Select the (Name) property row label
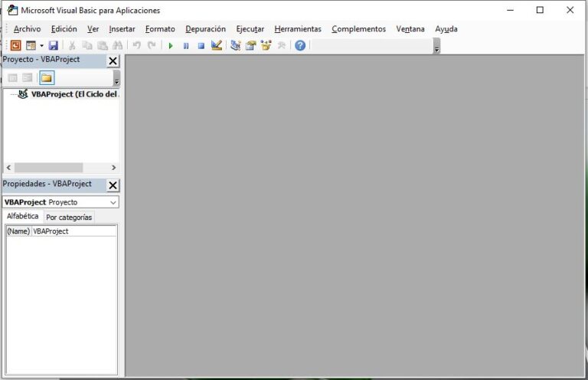Image resolution: width=588 pixels, height=380 pixels. click(18, 231)
